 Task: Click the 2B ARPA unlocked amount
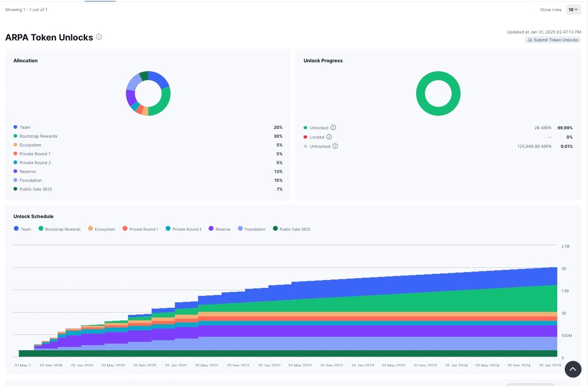543,128
